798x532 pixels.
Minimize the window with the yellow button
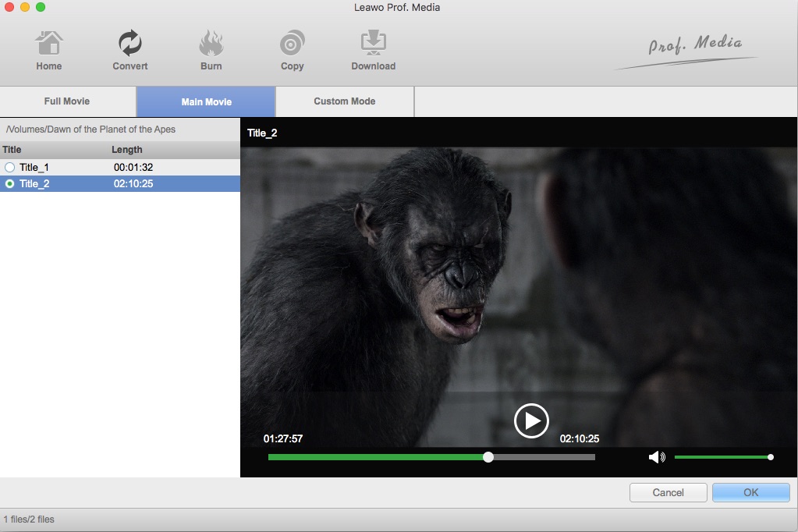coord(25,7)
